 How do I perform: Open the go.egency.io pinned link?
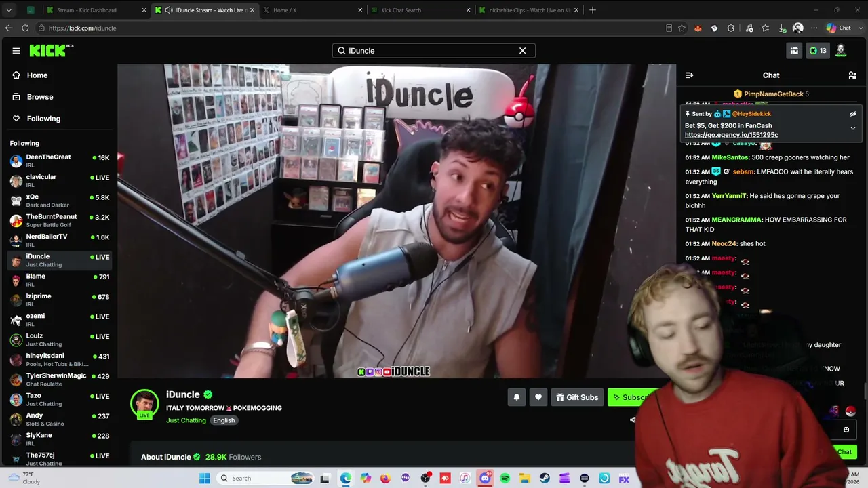point(732,135)
